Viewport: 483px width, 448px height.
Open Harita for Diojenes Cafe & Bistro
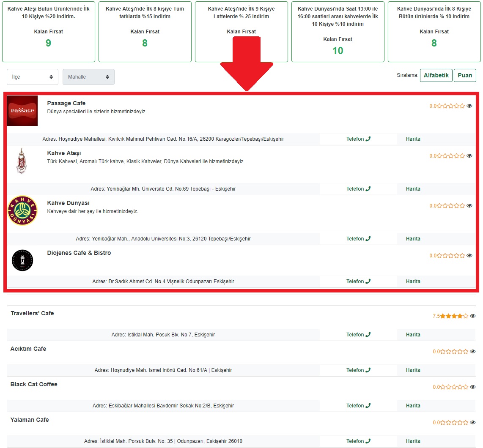[x=413, y=281]
